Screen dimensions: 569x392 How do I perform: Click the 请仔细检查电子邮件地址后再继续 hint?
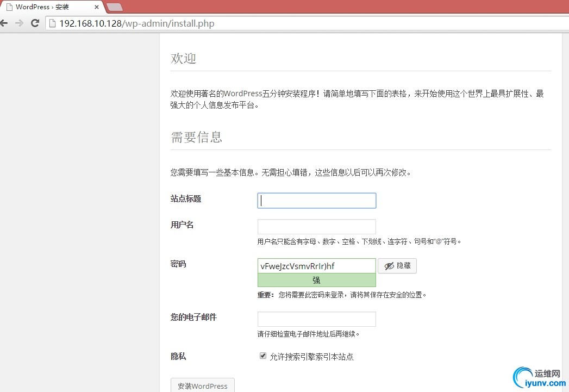click(x=309, y=334)
